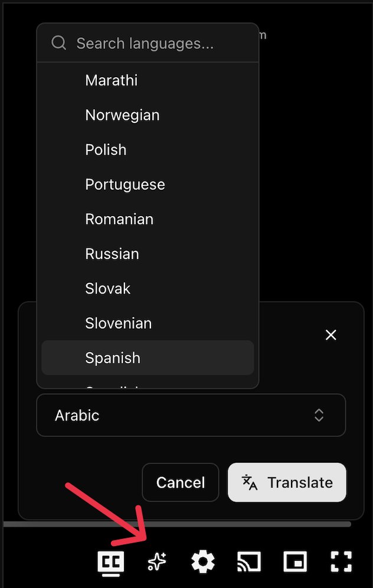Select Spanish from the language list
Screen dimensions: 373x588
click(148, 358)
